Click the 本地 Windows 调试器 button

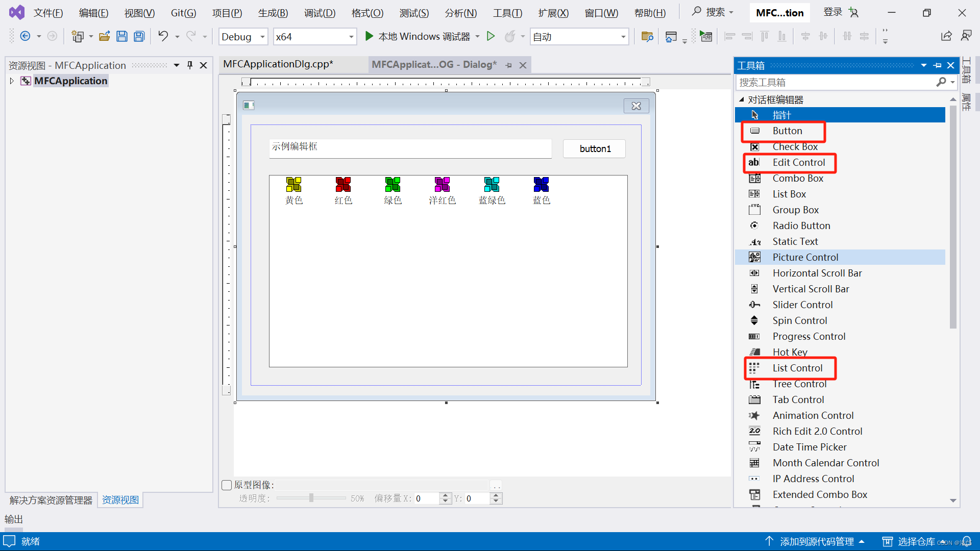pyautogui.click(x=419, y=36)
